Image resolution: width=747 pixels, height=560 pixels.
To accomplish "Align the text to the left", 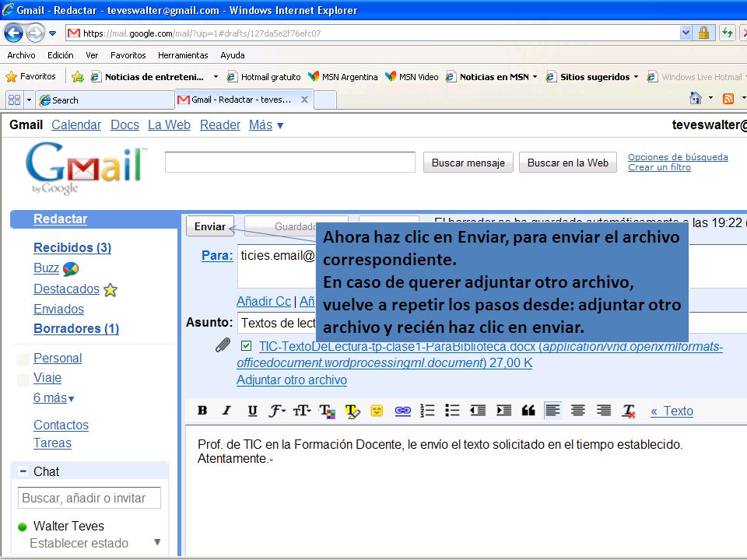I will coord(552,410).
